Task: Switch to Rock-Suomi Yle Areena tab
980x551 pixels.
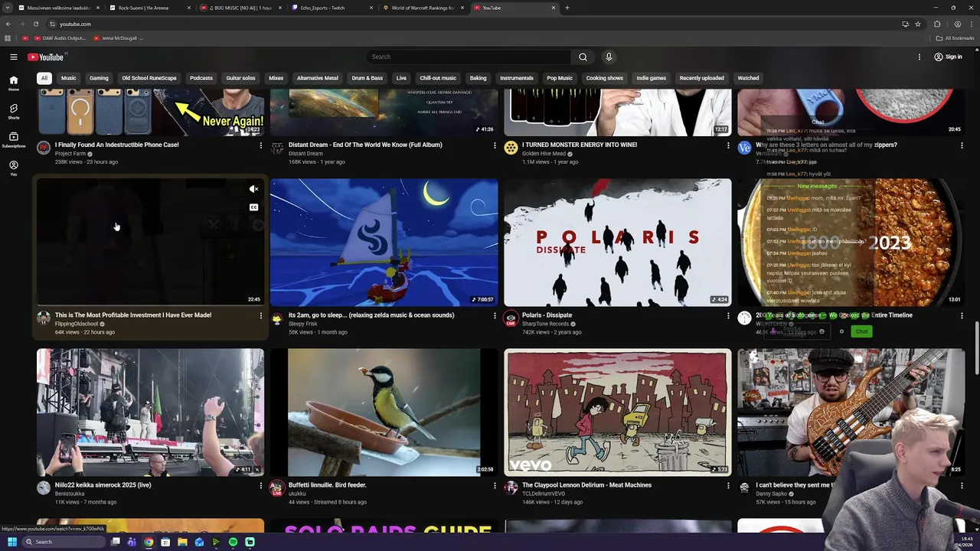Action: pyautogui.click(x=149, y=8)
